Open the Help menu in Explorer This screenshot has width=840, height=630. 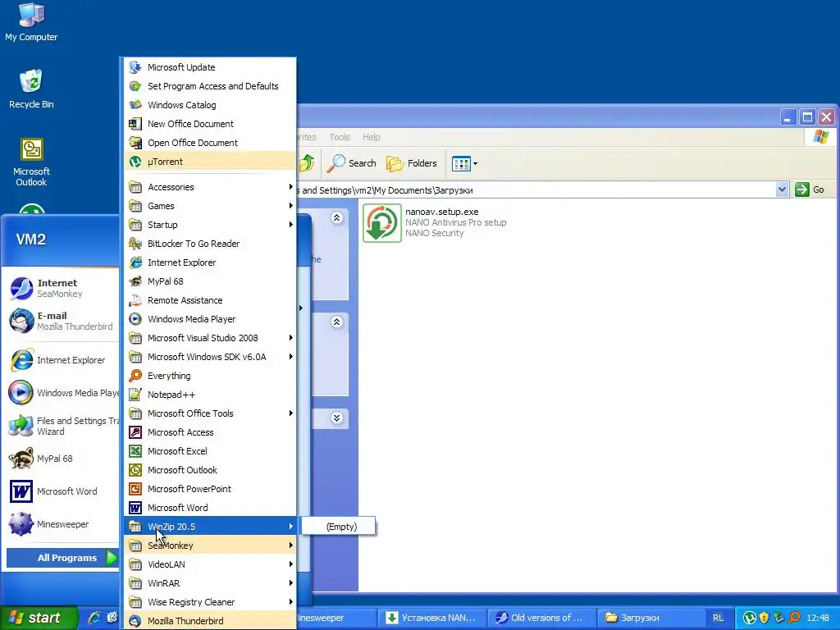tap(372, 137)
